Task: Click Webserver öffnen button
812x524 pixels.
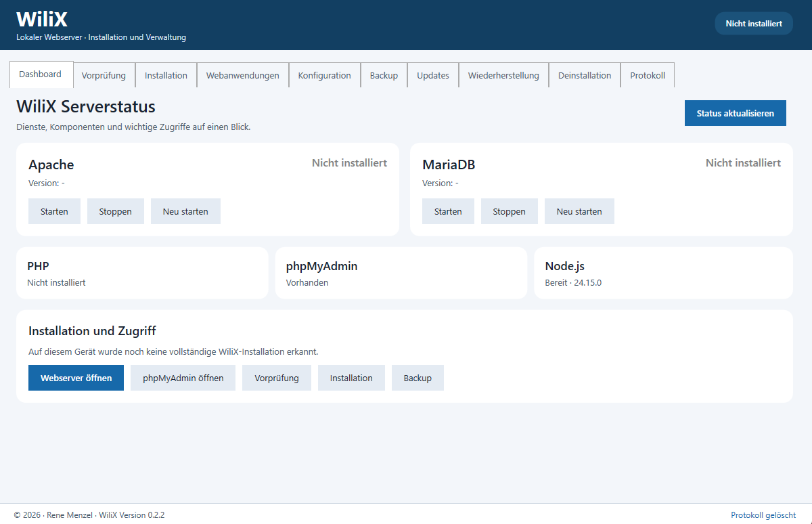Action: 76,378
